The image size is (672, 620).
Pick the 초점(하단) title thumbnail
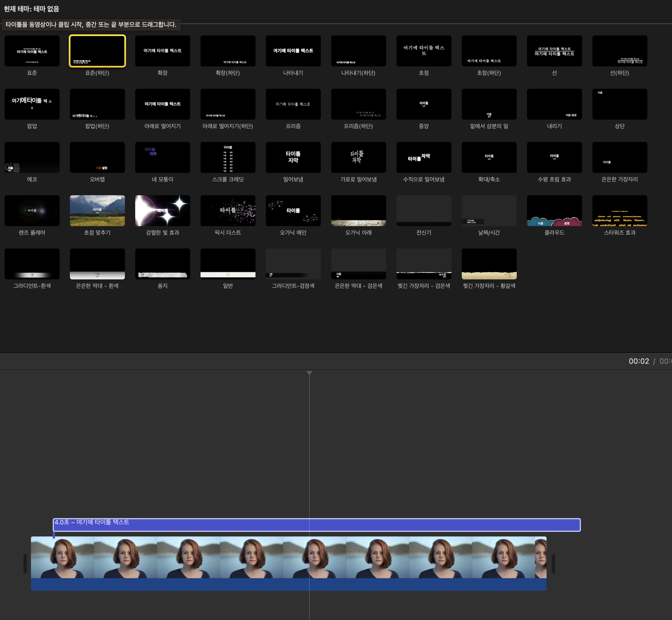pos(489,51)
